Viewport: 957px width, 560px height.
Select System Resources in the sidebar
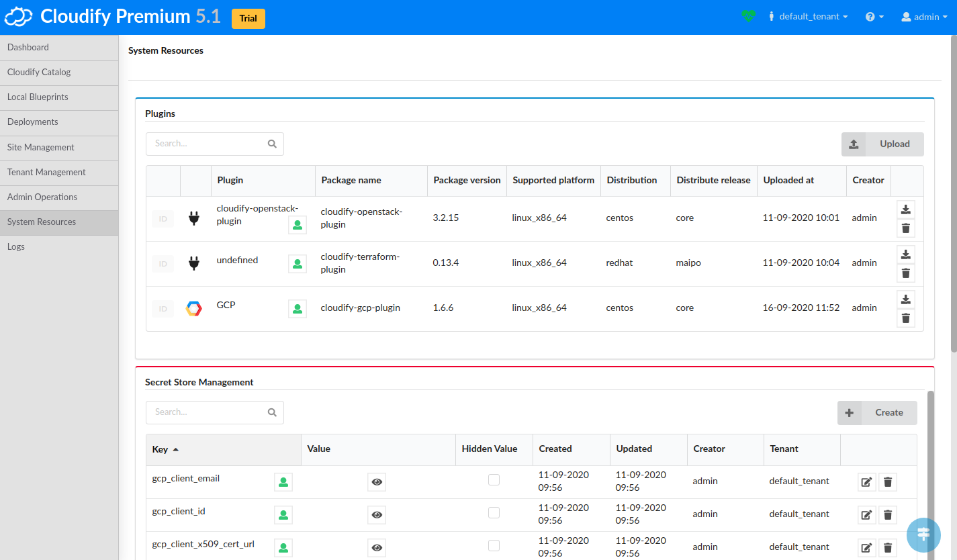[x=59, y=222]
